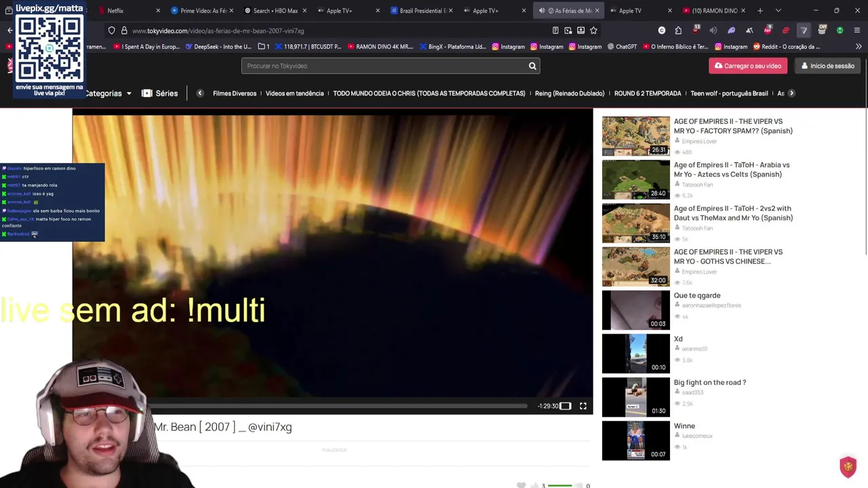Click the thumbs-down icon below the video
This screenshot has width=868, height=488.
[x=578, y=485]
